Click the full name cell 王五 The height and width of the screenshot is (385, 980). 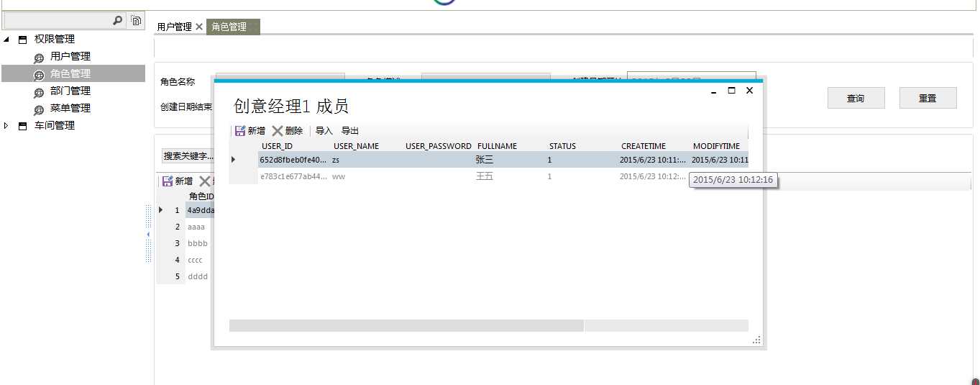pos(485,176)
